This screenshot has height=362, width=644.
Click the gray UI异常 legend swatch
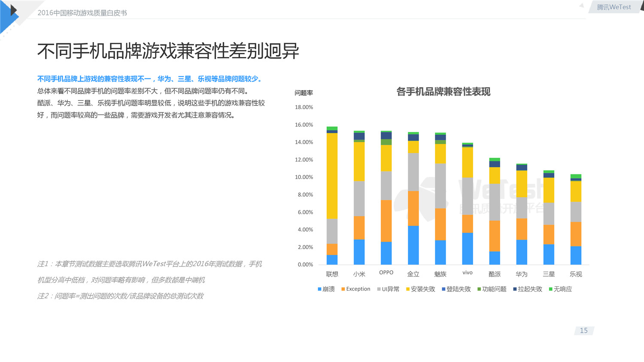coord(379,289)
